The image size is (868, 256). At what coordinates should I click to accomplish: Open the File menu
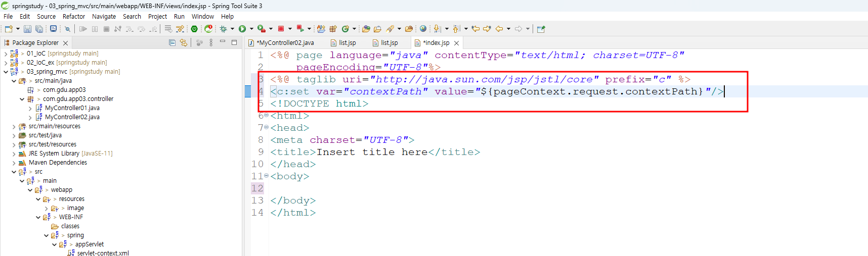coord(8,16)
